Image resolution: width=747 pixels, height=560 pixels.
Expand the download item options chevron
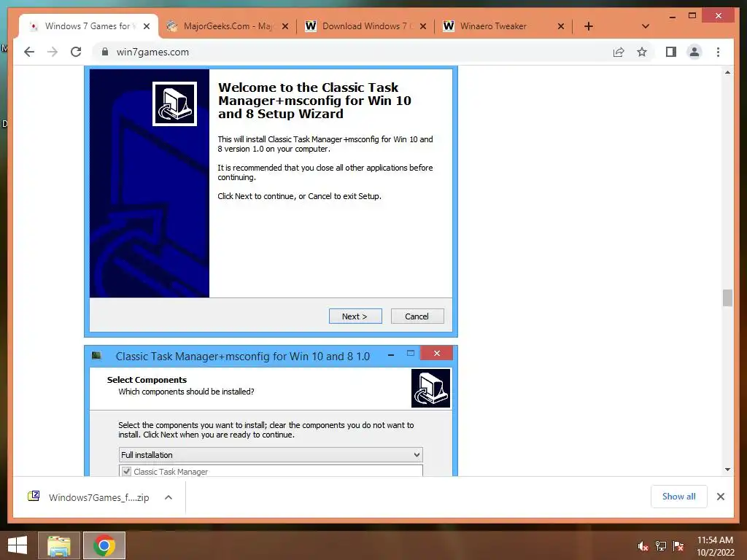tap(169, 497)
